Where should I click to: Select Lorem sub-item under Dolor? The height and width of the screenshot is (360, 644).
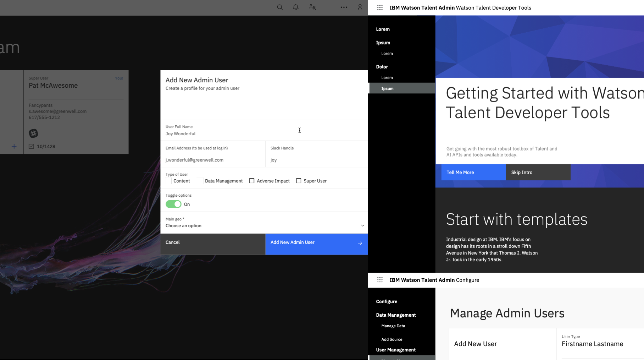coord(387,78)
